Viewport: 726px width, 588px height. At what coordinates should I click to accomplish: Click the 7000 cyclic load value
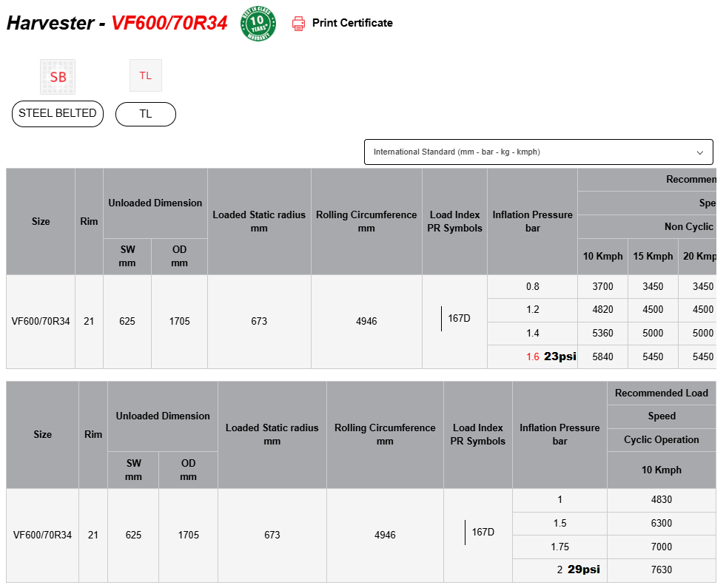pos(661,547)
